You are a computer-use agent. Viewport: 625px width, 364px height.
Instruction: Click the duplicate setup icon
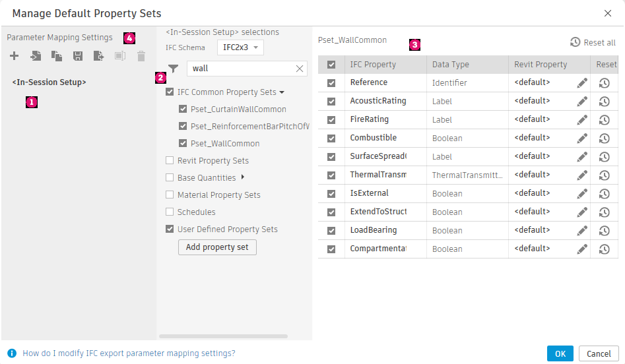tap(57, 57)
